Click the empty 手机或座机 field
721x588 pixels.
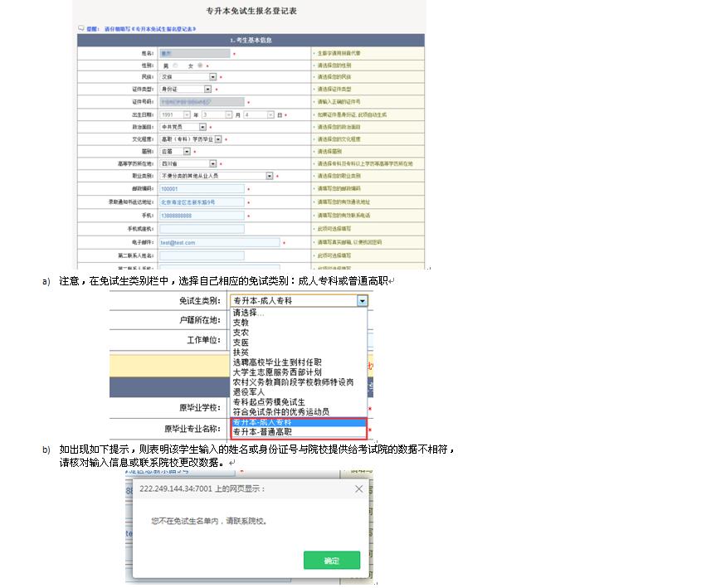point(202,229)
